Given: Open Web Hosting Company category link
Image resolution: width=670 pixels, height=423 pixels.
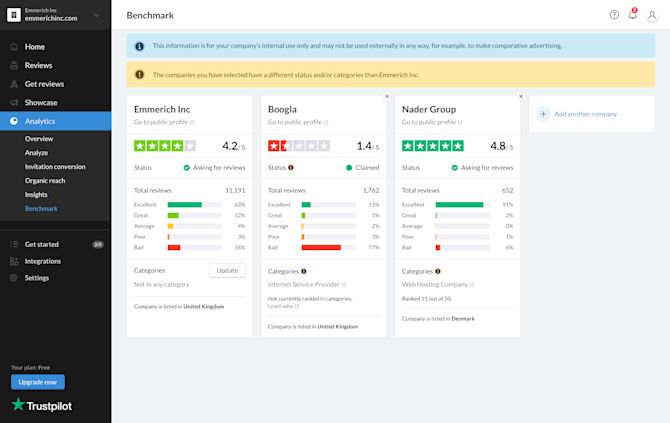Looking at the screenshot, I should pos(438,285).
